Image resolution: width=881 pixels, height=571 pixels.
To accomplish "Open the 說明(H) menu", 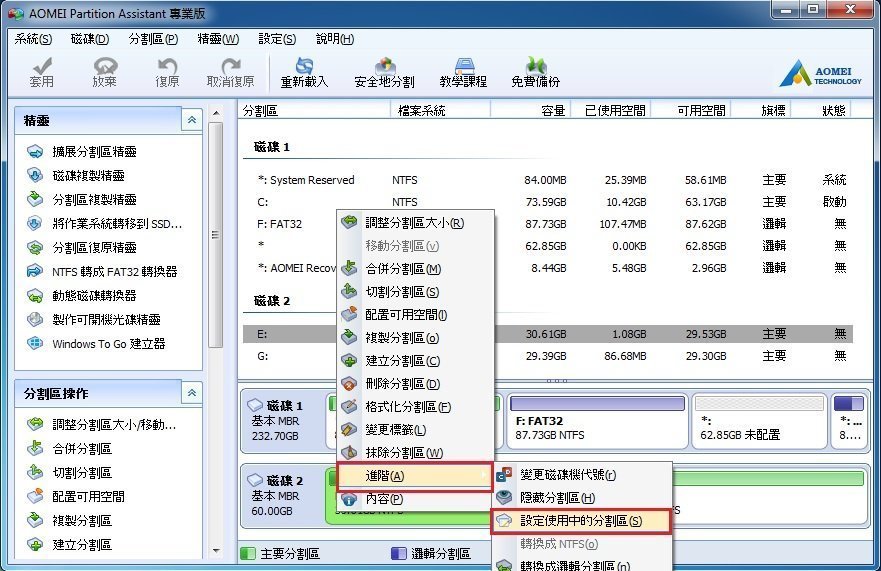I will (x=335, y=39).
